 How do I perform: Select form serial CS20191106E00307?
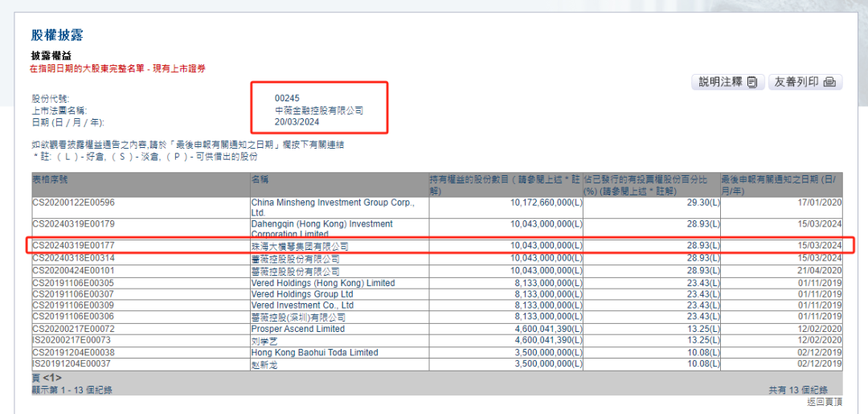73,294
